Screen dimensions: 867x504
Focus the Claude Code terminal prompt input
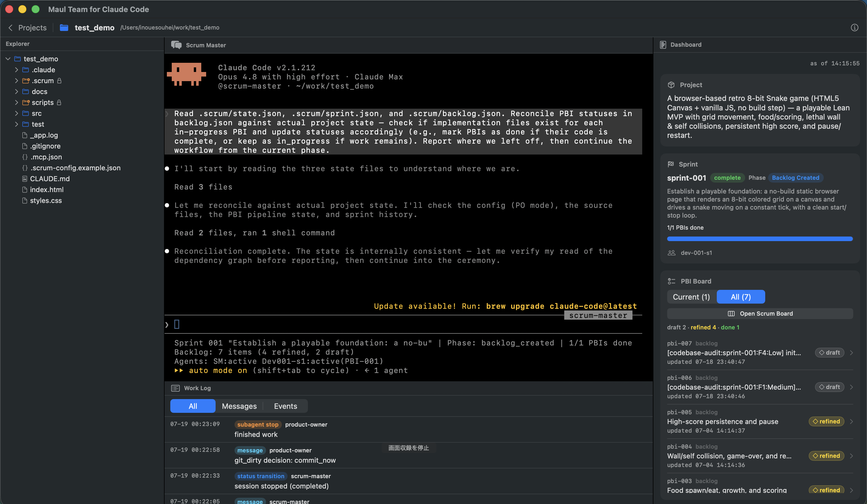403,325
